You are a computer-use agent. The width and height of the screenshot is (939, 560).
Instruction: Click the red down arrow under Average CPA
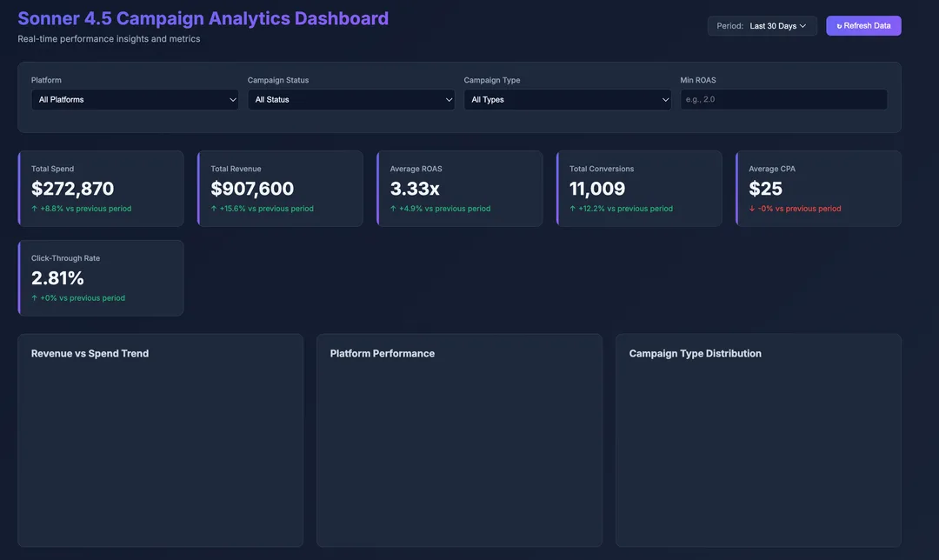pos(752,209)
